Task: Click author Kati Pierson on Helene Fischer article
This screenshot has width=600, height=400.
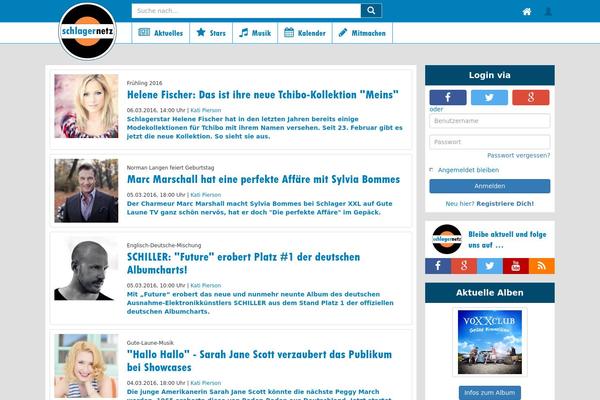Action: pyautogui.click(x=205, y=110)
